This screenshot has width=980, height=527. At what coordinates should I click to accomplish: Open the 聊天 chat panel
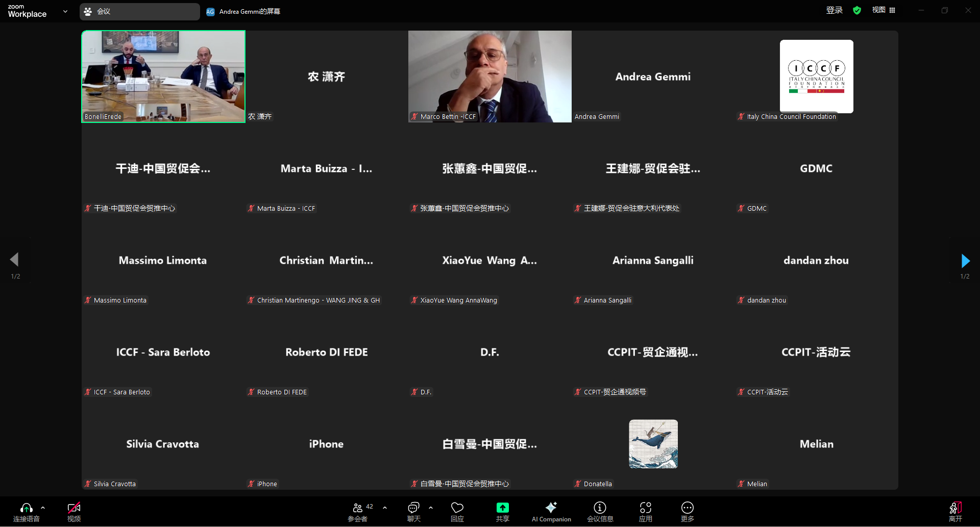pos(413,510)
